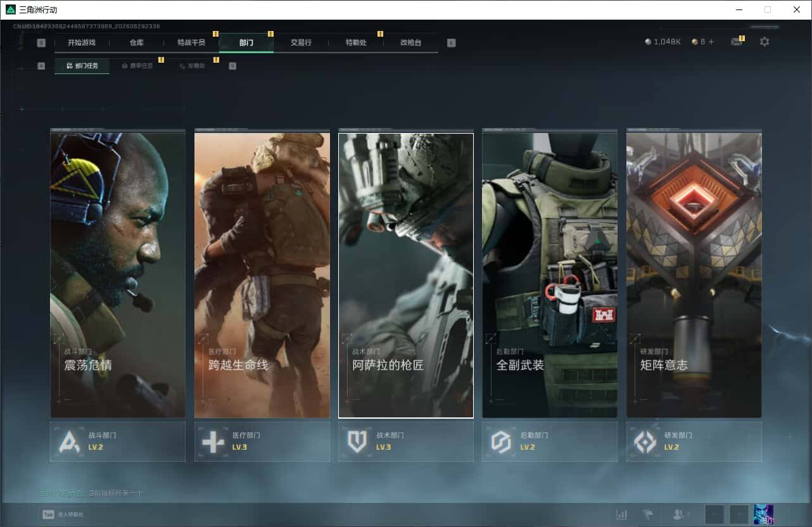This screenshot has height=527, width=812.
Task: Open the second sub-tab next to 部门任务
Action: (137, 66)
